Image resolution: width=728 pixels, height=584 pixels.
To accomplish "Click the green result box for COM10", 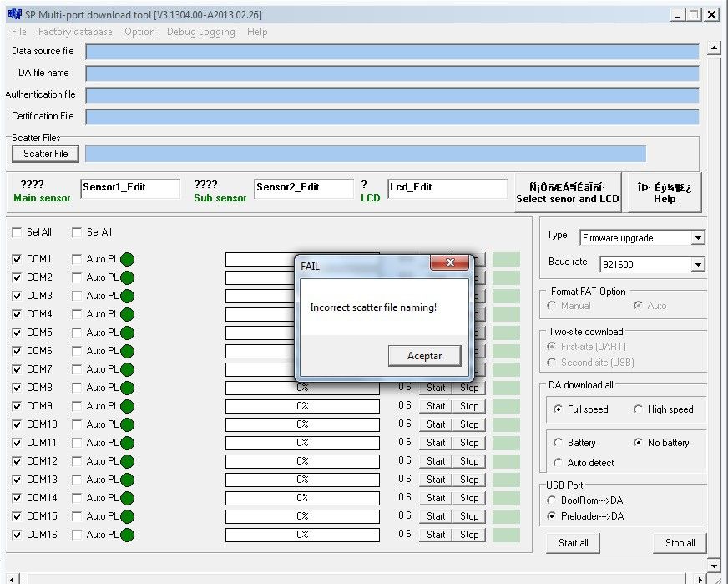I will point(506,424).
